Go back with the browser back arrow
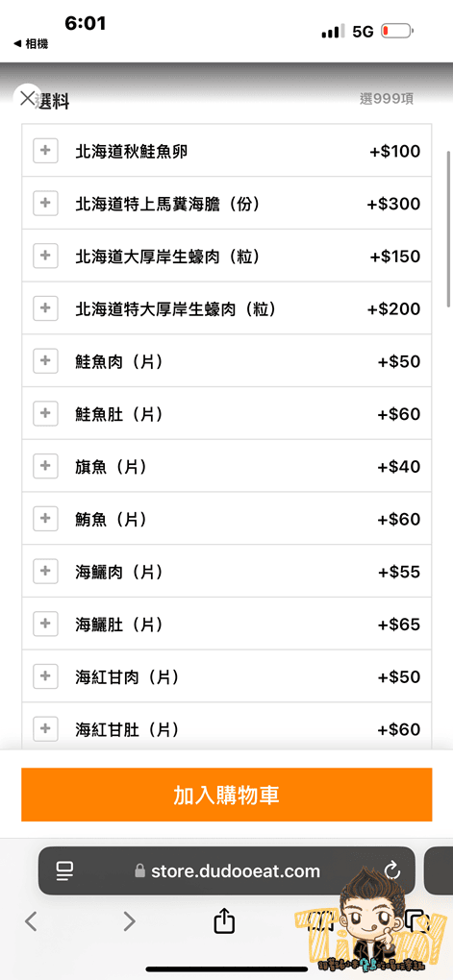The width and height of the screenshot is (453, 980). (32, 920)
